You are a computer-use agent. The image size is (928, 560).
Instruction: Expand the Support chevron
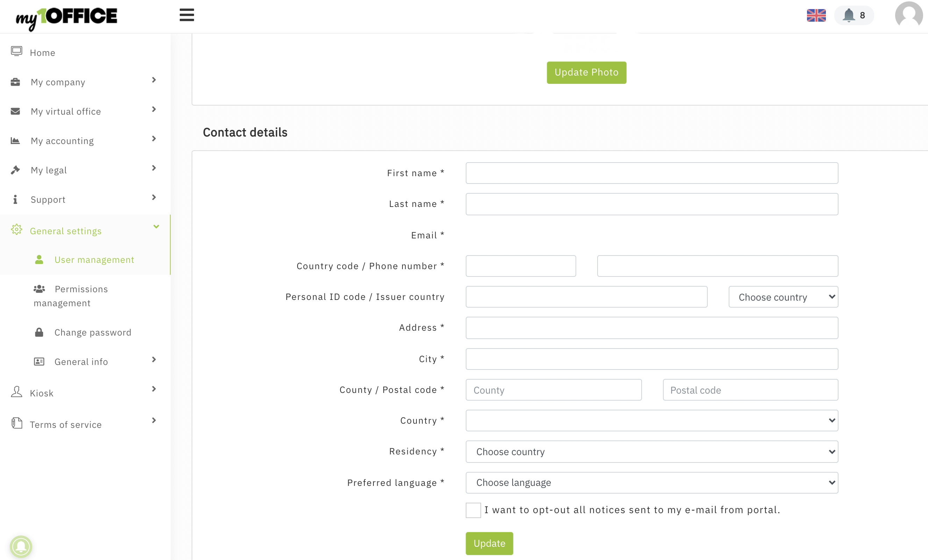[154, 198]
